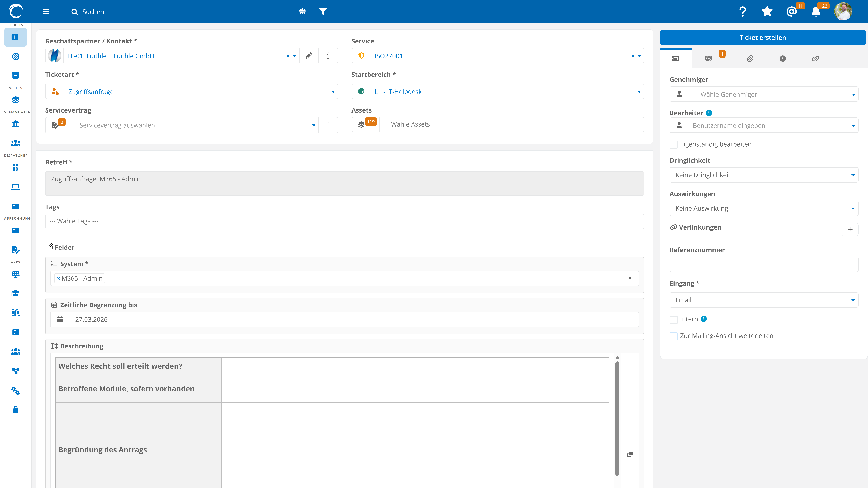This screenshot has width=868, height=488.
Task: Click the lock icon in left sidebar
Action: point(15,410)
